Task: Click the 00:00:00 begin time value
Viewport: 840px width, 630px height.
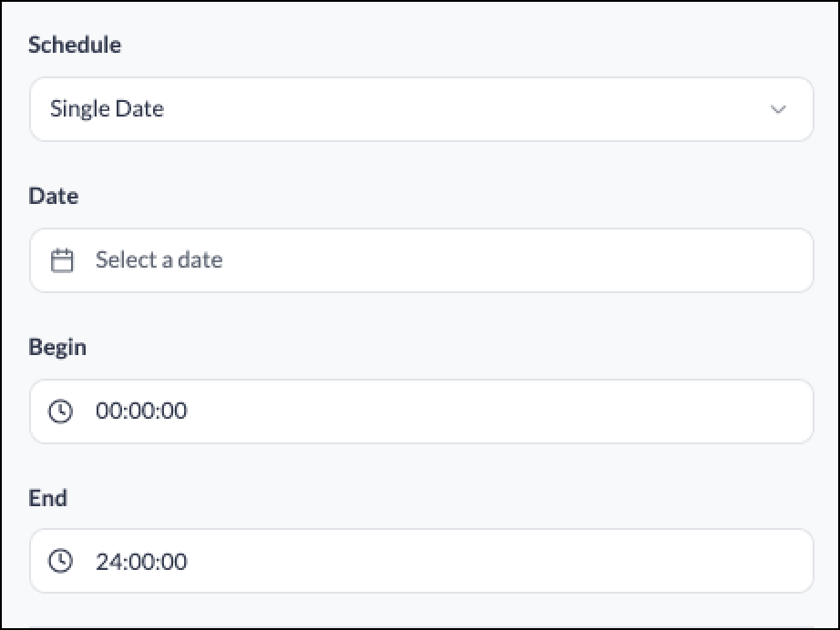Action: pyautogui.click(x=141, y=412)
